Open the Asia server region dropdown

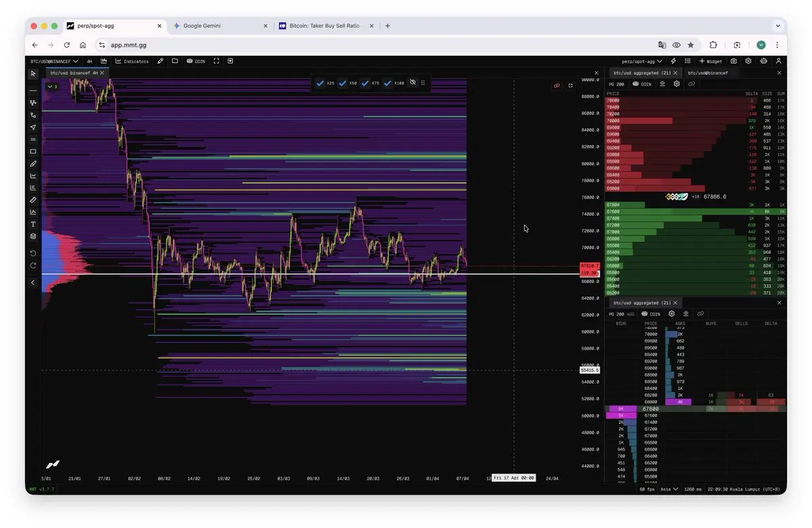(x=669, y=489)
